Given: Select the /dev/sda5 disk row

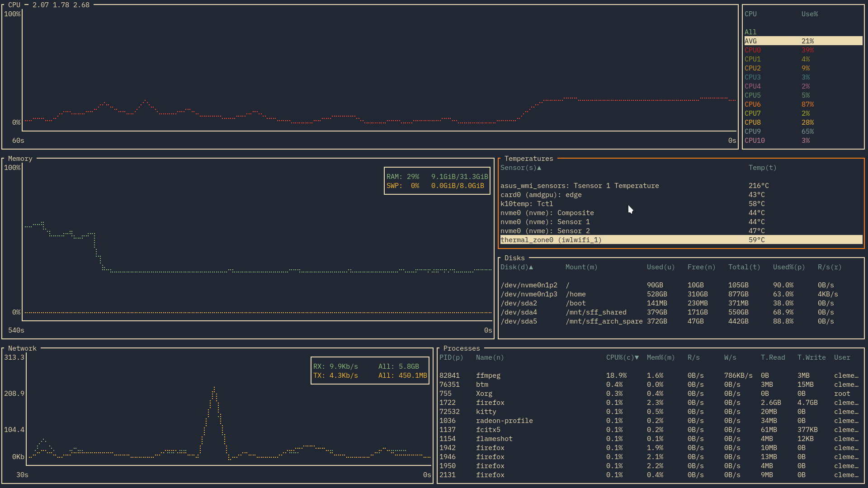Looking at the screenshot, I should (x=681, y=321).
